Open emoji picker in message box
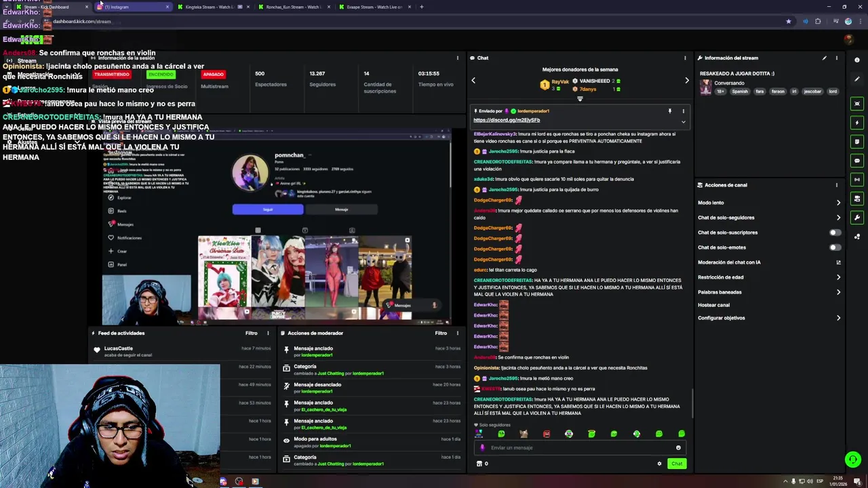The height and width of the screenshot is (488, 868). [678, 447]
